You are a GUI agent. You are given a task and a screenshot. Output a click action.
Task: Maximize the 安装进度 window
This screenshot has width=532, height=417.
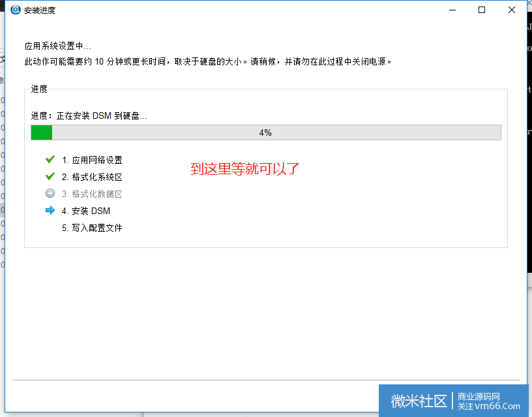tap(482, 10)
